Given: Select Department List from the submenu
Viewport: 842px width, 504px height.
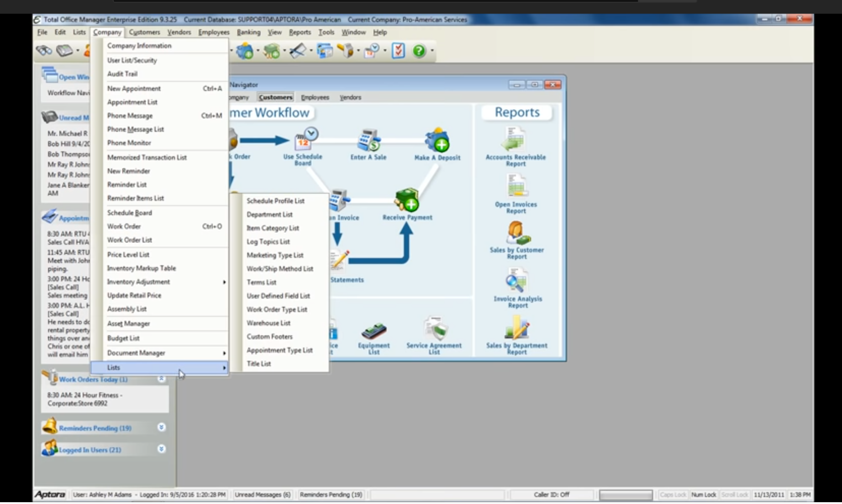Looking at the screenshot, I should 269,215.
